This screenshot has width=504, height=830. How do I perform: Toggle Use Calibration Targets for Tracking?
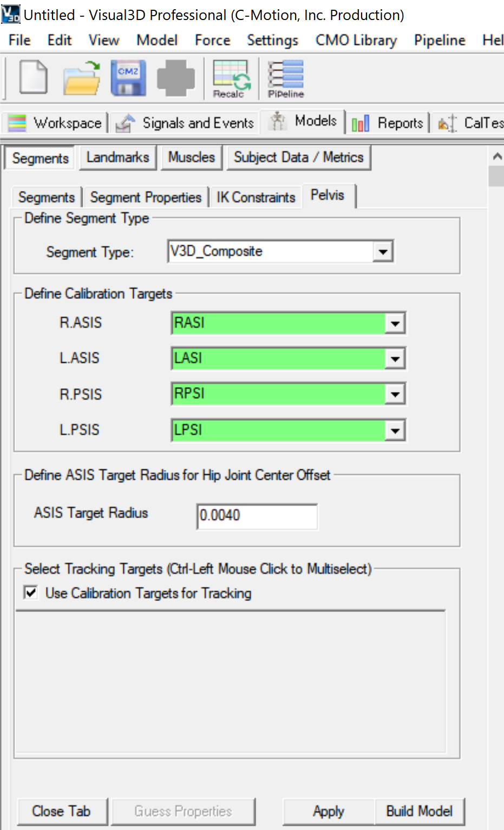click(31, 592)
